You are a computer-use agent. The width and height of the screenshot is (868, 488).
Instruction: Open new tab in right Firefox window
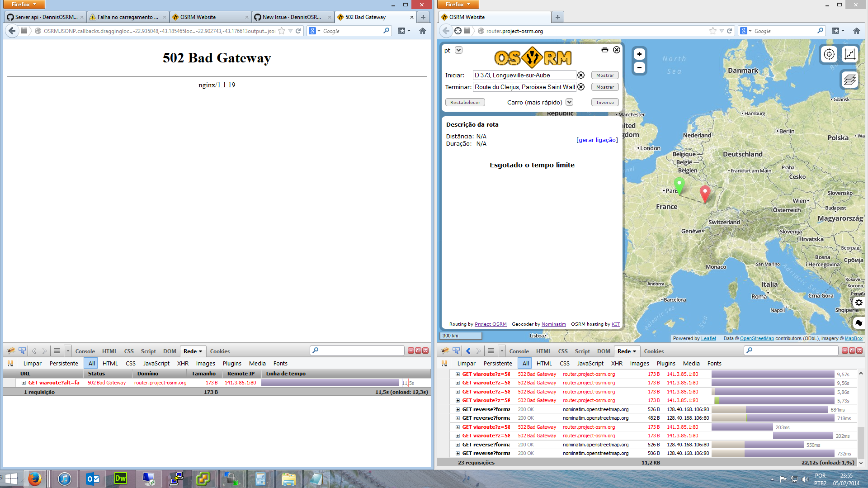[x=558, y=17]
